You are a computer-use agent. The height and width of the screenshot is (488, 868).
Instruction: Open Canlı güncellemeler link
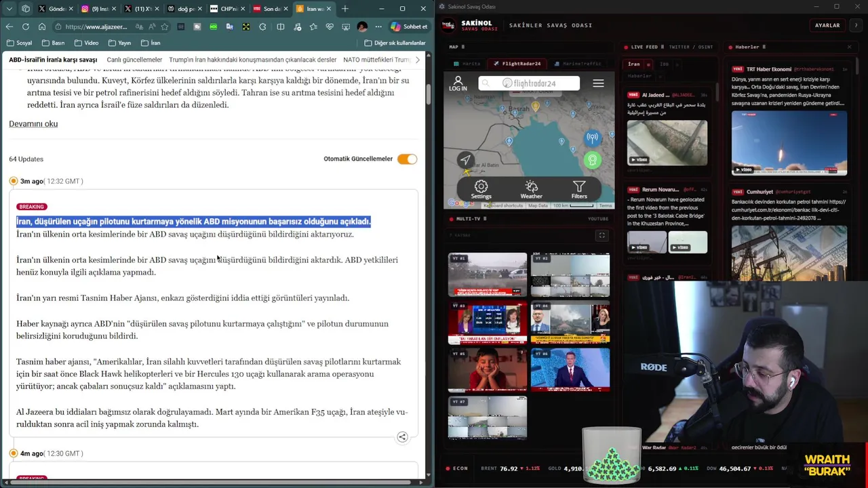tap(134, 60)
